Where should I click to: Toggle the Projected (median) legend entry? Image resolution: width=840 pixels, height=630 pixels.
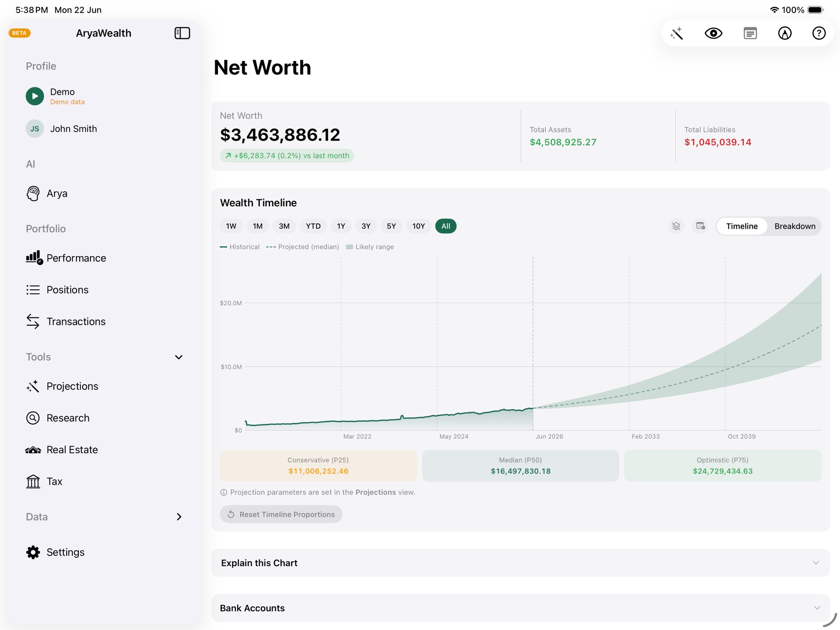coord(302,247)
